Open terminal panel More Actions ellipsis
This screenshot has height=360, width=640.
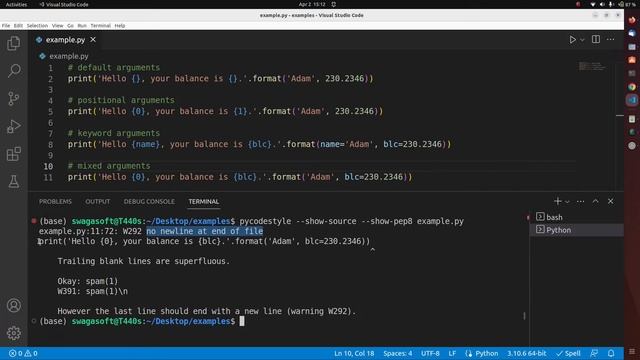pos(580,201)
